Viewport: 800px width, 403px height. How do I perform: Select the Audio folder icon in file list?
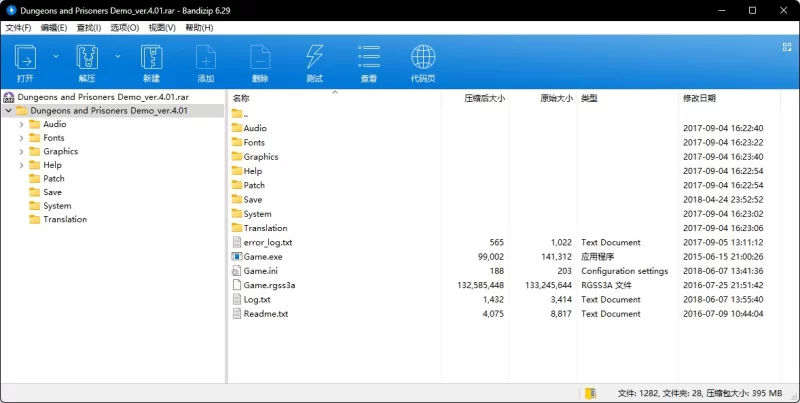(237, 128)
